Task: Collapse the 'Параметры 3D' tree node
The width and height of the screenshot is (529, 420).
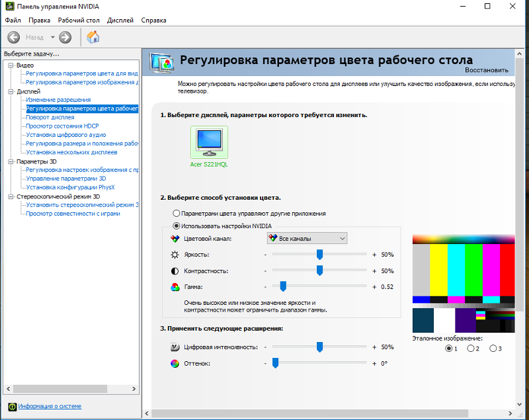Action: tap(11, 161)
